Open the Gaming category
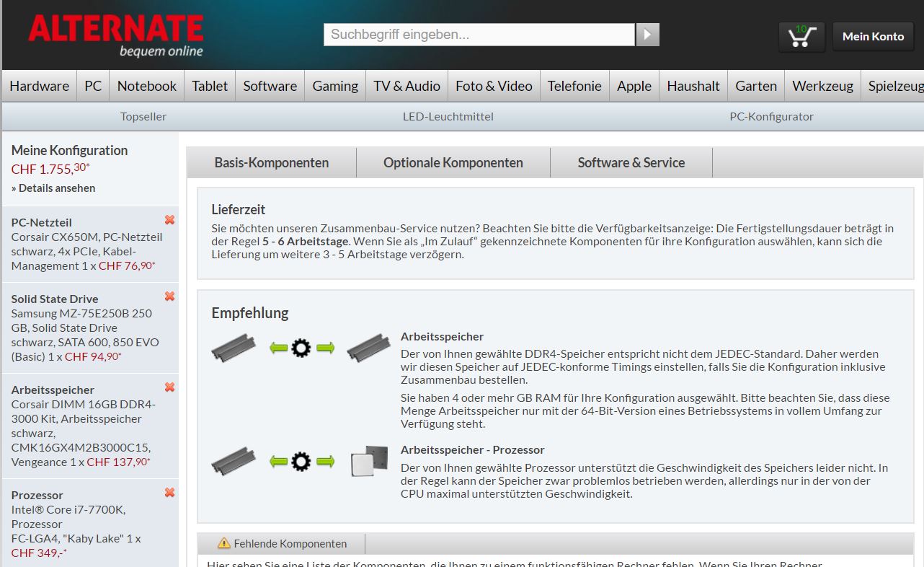This screenshot has height=567, width=924. point(335,86)
